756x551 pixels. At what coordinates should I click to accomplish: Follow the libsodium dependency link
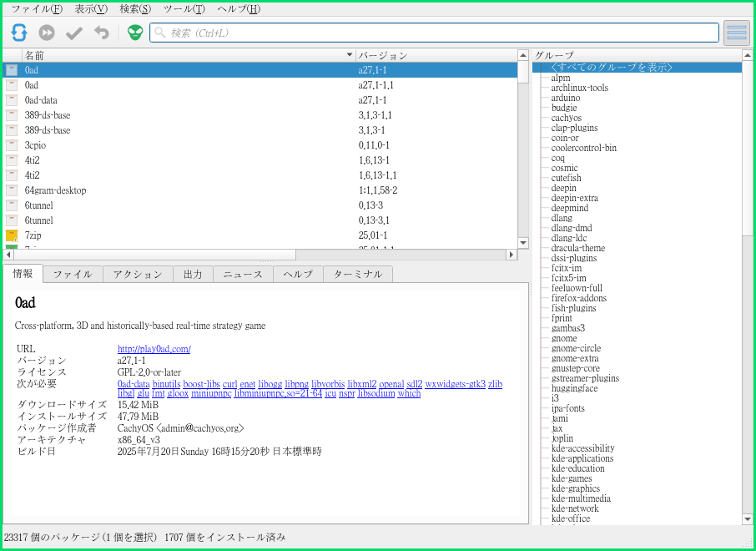click(x=376, y=393)
